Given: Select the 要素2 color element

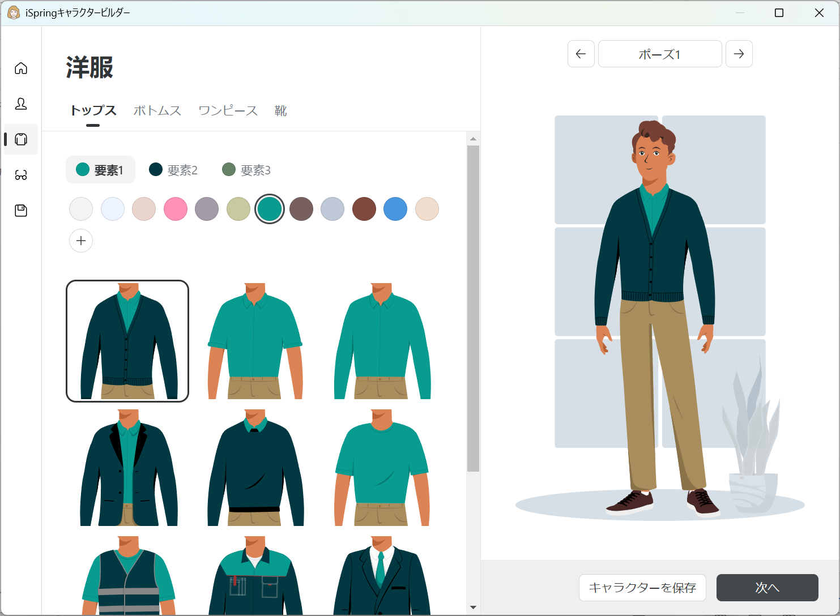Looking at the screenshot, I should [174, 170].
